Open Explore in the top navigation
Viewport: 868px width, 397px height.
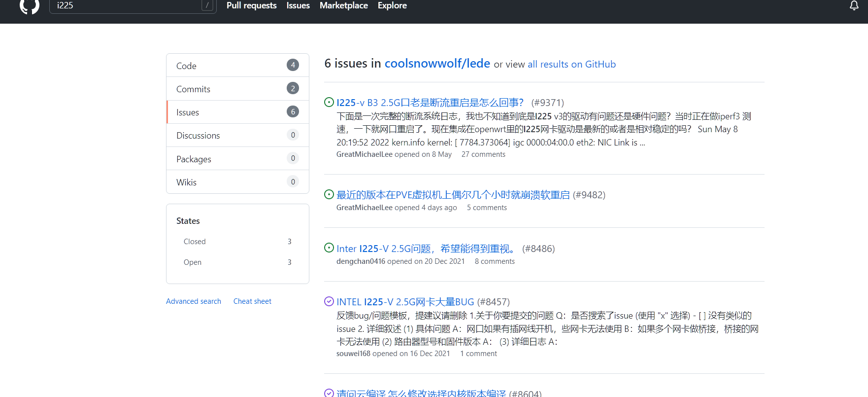[x=392, y=5]
